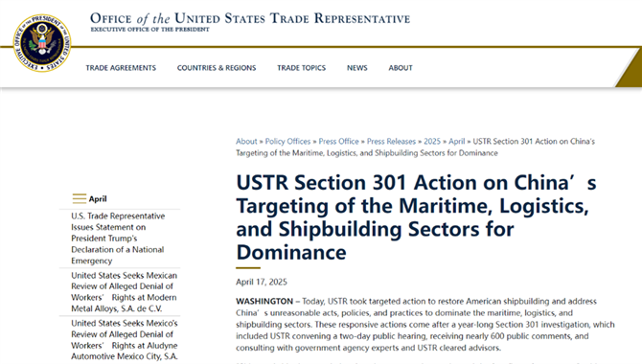Image resolution: width=642 pixels, height=364 pixels.
Task: Click the Office of USTR header title
Action: 250,18
